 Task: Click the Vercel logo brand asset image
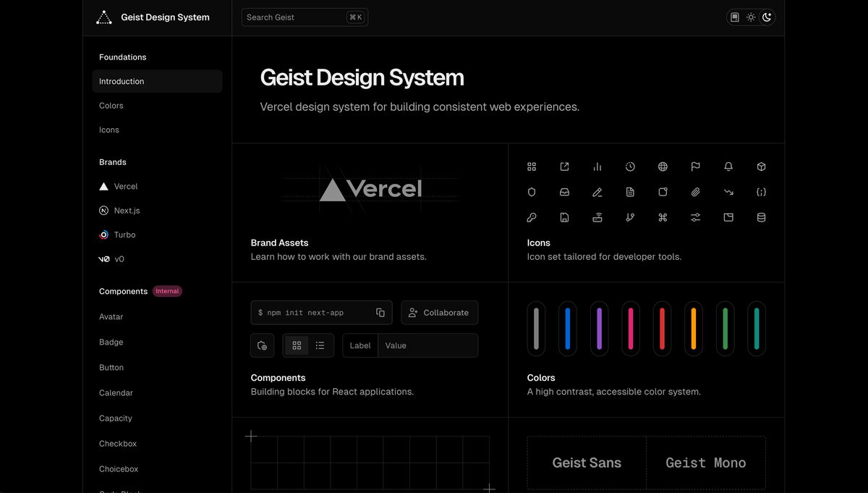pyautogui.click(x=370, y=190)
